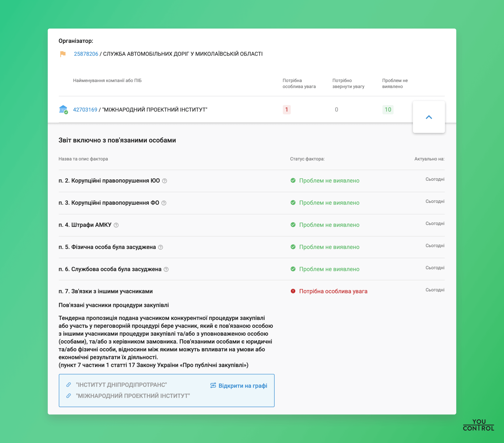
Task: Open help icon for Корупційні правопорушення ЮО
Action: pyautogui.click(x=164, y=181)
